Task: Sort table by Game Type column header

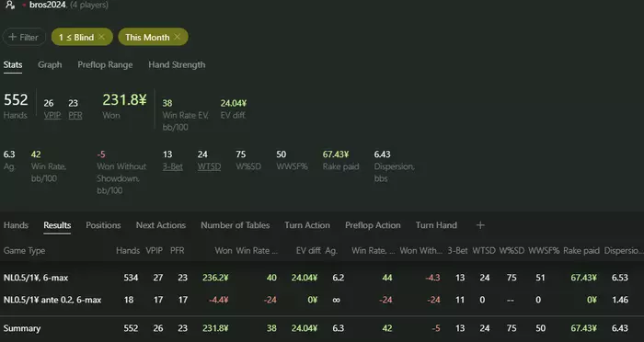Action: [x=24, y=250]
